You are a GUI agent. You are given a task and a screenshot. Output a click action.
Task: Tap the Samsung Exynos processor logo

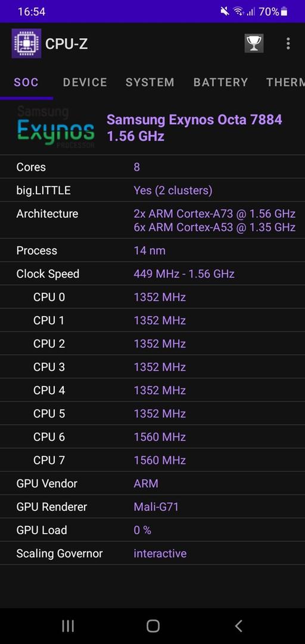coord(56,127)
